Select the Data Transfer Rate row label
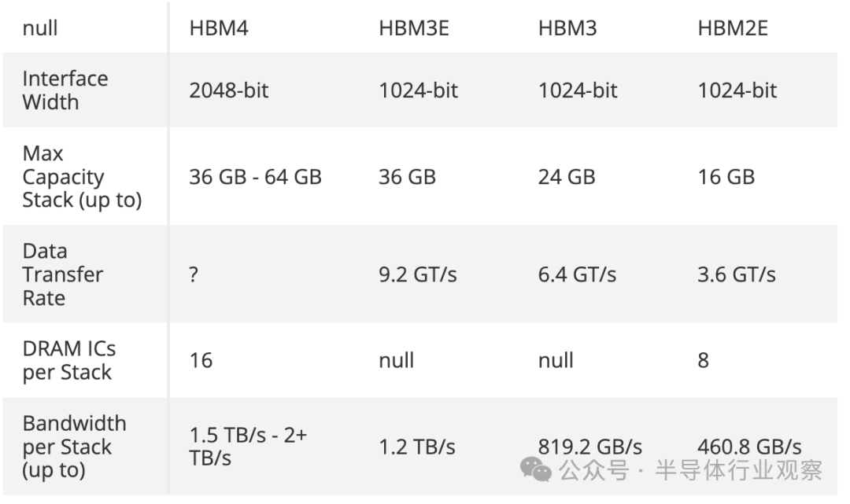 point(63,274)
